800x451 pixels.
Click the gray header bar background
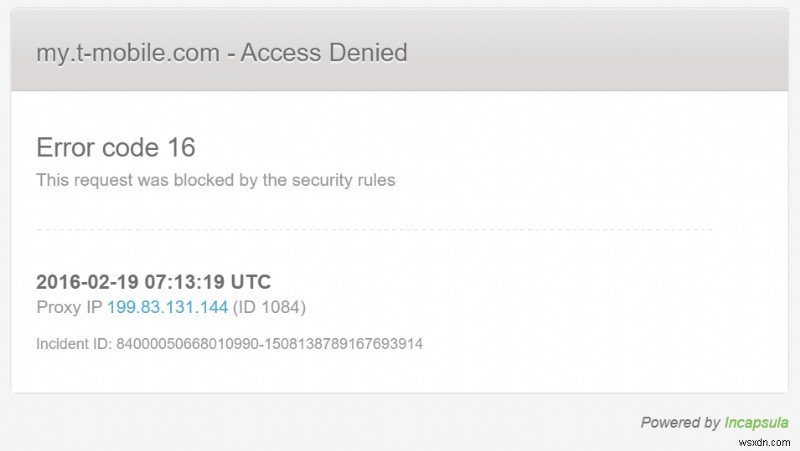click(600, 52)
